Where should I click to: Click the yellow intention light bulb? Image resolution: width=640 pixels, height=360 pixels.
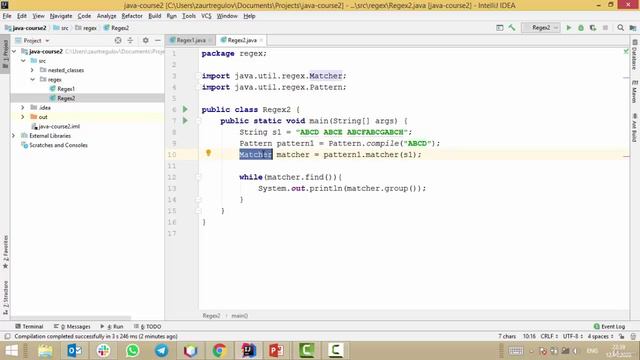point(208,153)
